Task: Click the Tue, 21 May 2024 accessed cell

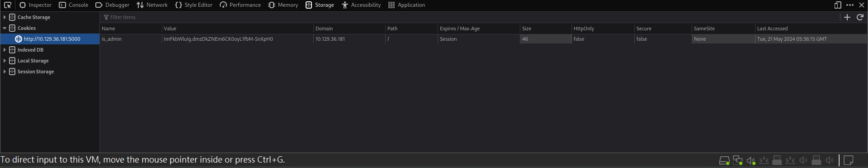Action: tap(811, 39)
